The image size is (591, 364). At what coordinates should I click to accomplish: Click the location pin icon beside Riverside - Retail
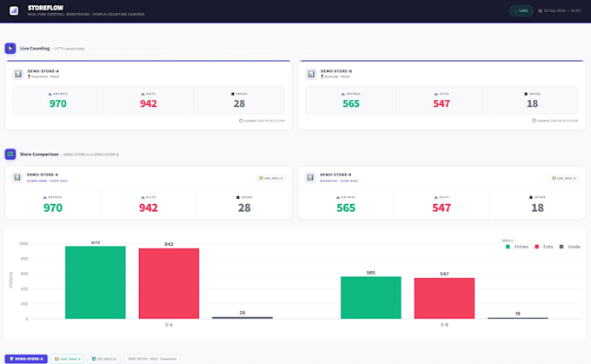[x=322, y=76]
